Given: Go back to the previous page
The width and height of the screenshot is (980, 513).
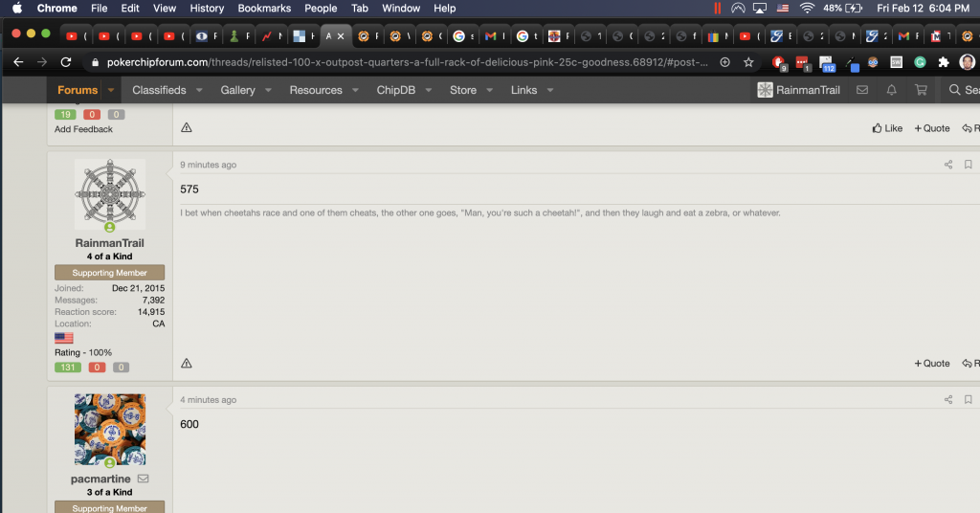Looking at the screenshot, I should click(18, 62).
